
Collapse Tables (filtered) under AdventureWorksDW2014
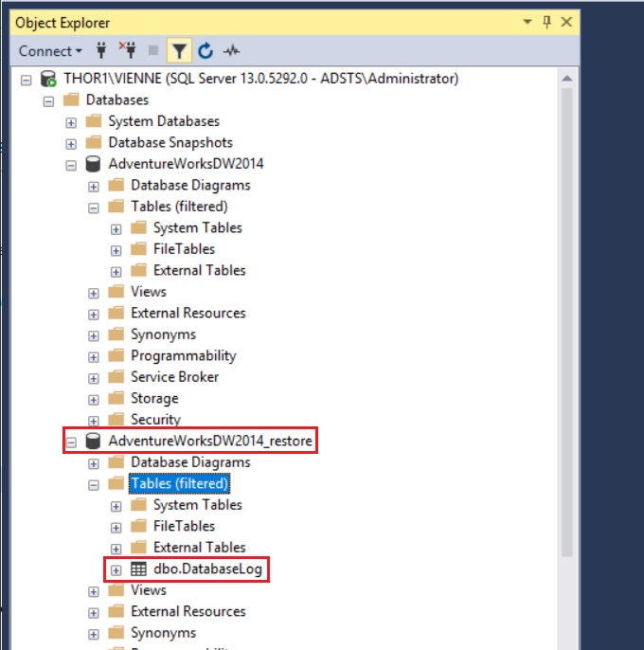pyautogui.click(x=93, y=208)
